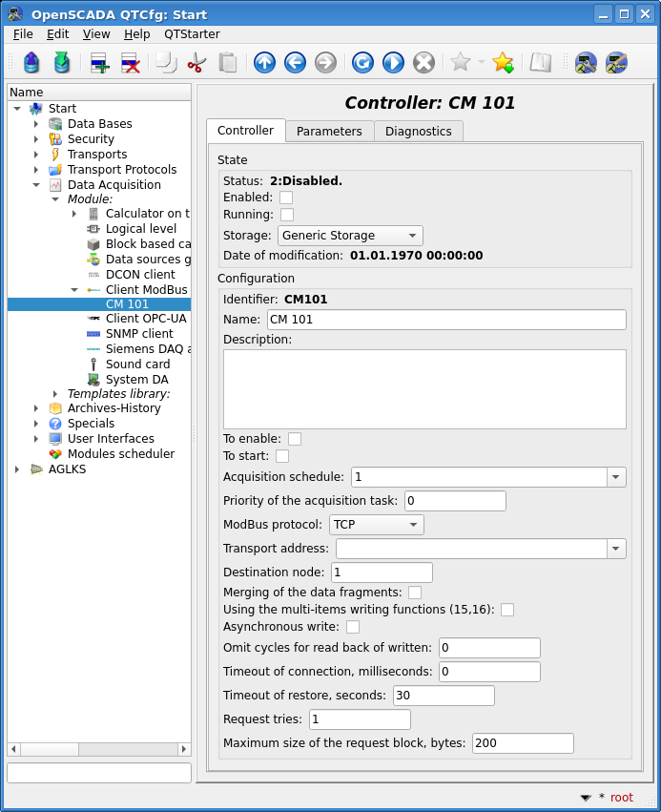Open the Storage dropdown
Image resolution: width=661 pixels, height=812 pixels.
[x=350, y=236]
